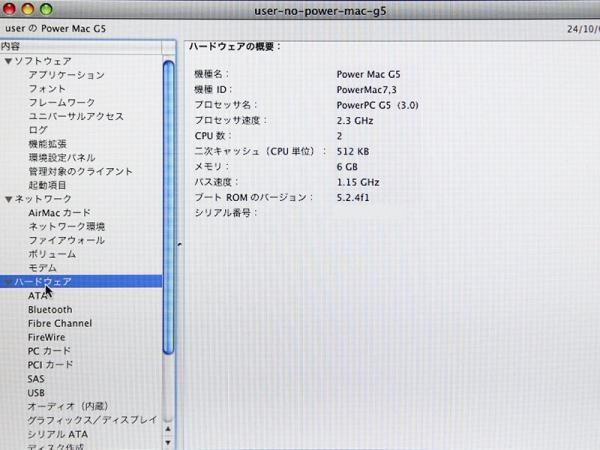This screenshot has width=600, height=450.
Task: Select ファイアウォール entry
Action: 66,240
